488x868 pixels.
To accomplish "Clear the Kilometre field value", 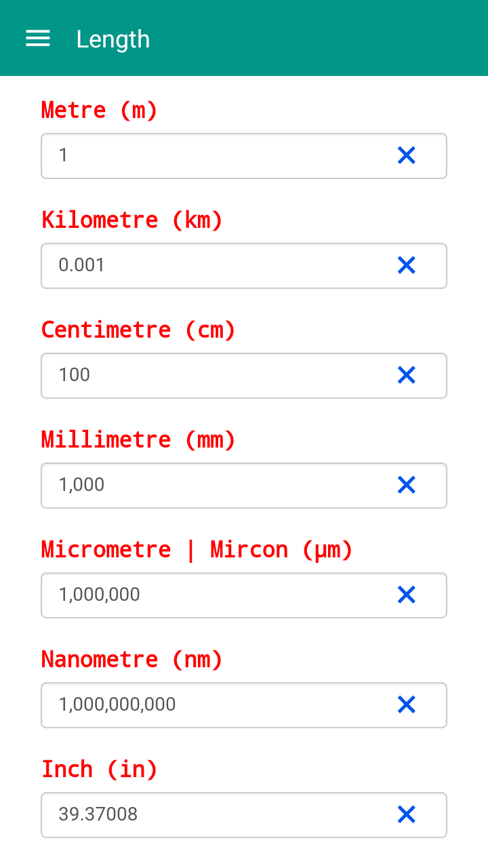I will (x=406, y=265).
